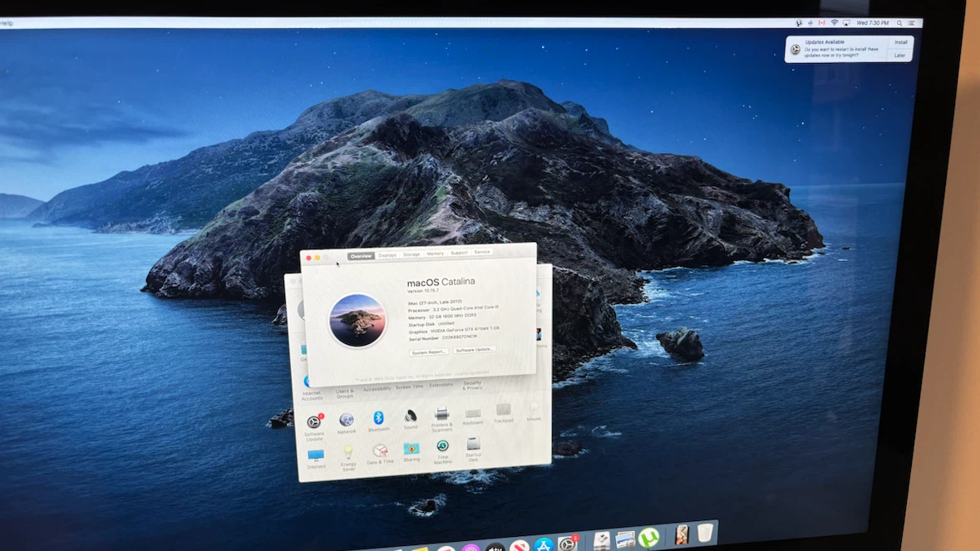The width and height of the screenshot is (980, 551).
Task: Open Notification Center in menu bar
Action: pyautogui.click(x=911, y=23)
